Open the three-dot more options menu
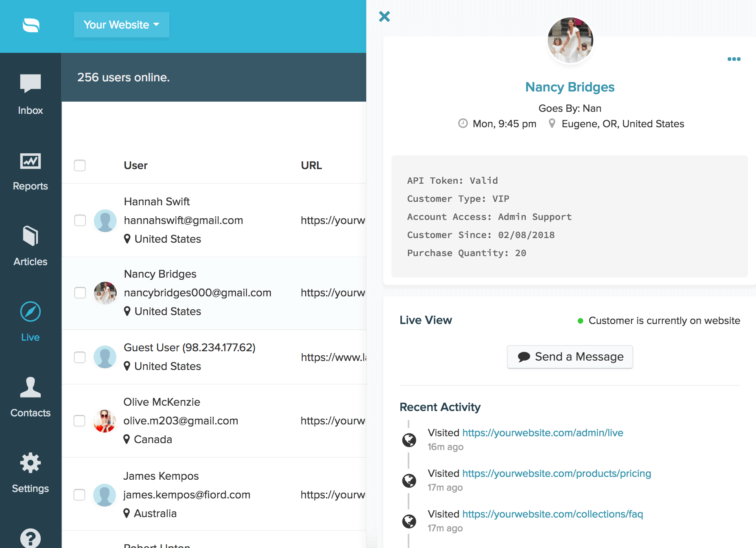 (x=734, y=59)
